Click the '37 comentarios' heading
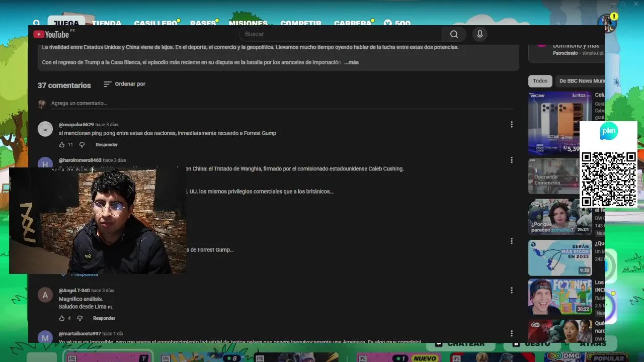 (64, 85)
